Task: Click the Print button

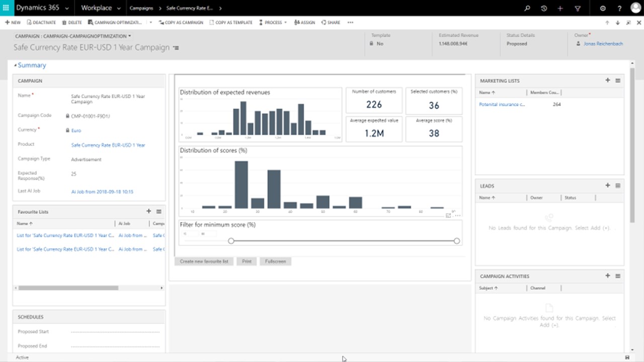Action: [x=247, y=261]
